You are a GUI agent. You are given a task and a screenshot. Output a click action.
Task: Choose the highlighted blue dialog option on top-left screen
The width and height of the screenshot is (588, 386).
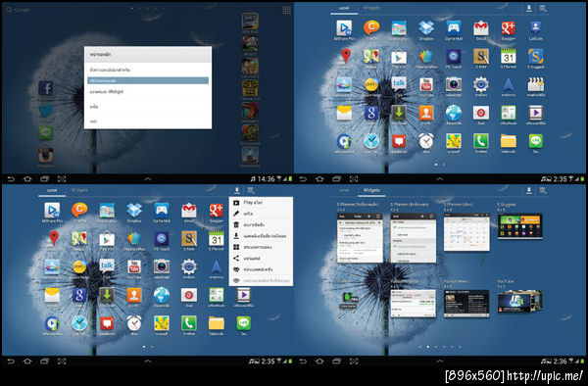148,80
